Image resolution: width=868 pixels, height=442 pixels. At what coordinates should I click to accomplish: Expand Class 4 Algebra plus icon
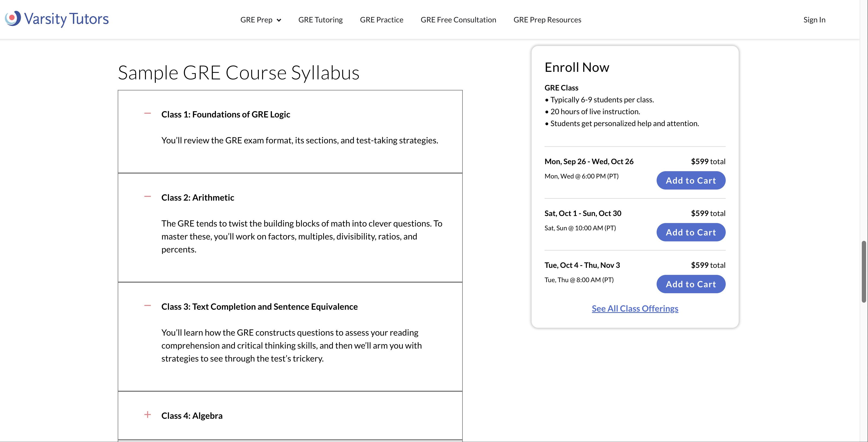point(147,415)
